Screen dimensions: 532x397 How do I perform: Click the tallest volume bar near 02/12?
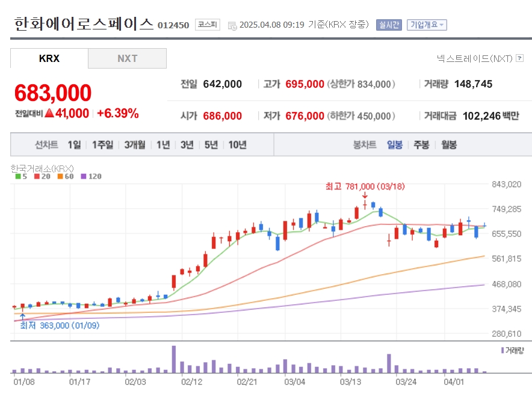(x=174, y=359)
